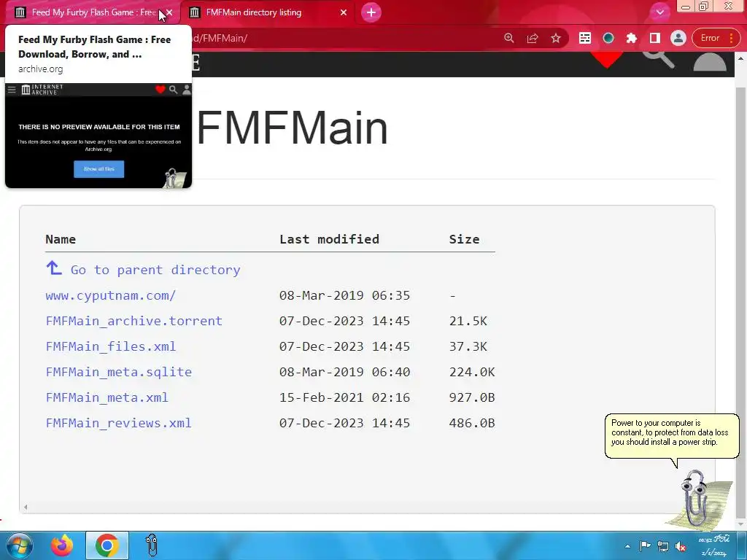Screen dimensions: 747x560
Task: Select the 224.0K size value
Action: pos(472,372)
